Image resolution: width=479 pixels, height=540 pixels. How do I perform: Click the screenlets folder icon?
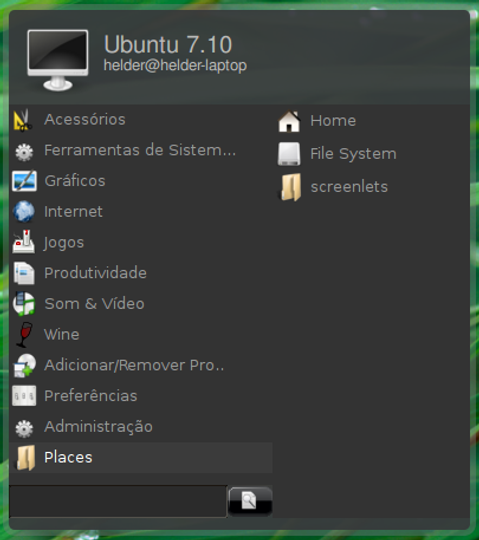pos(290,187)
